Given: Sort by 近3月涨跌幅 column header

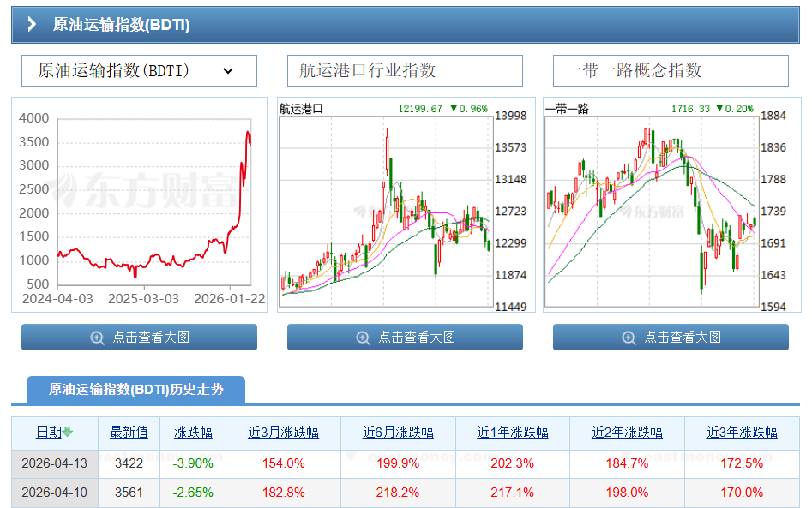Looking at the screenshot, I should pos(283,432).
